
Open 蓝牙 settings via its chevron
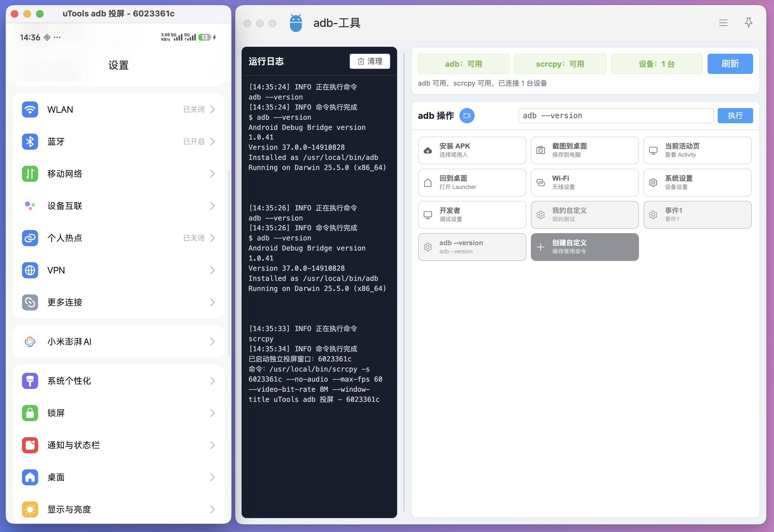(x=212, y=142)
